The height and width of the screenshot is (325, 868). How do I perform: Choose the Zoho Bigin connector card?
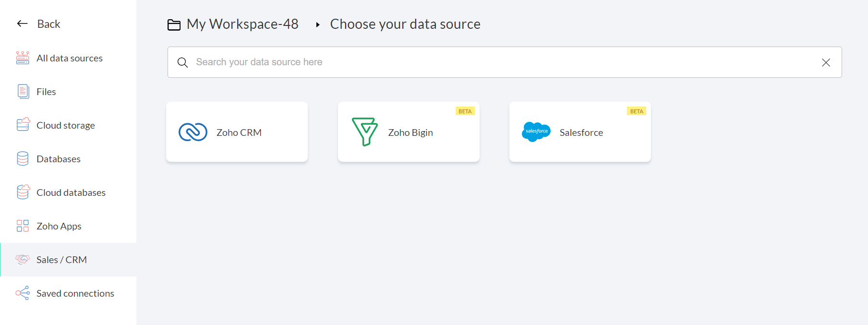[409, 132]
